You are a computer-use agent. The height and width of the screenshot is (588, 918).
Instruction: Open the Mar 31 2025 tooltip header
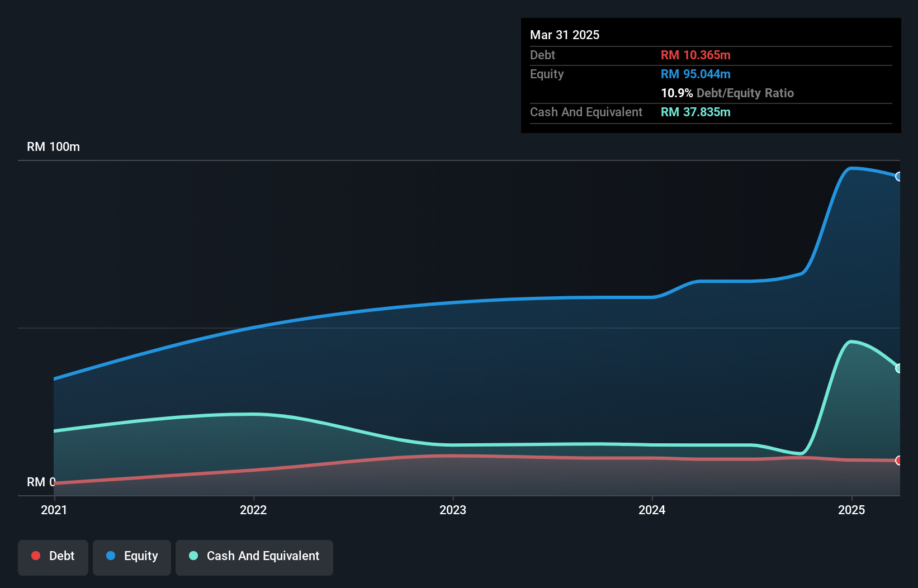(x=565, y=35)
